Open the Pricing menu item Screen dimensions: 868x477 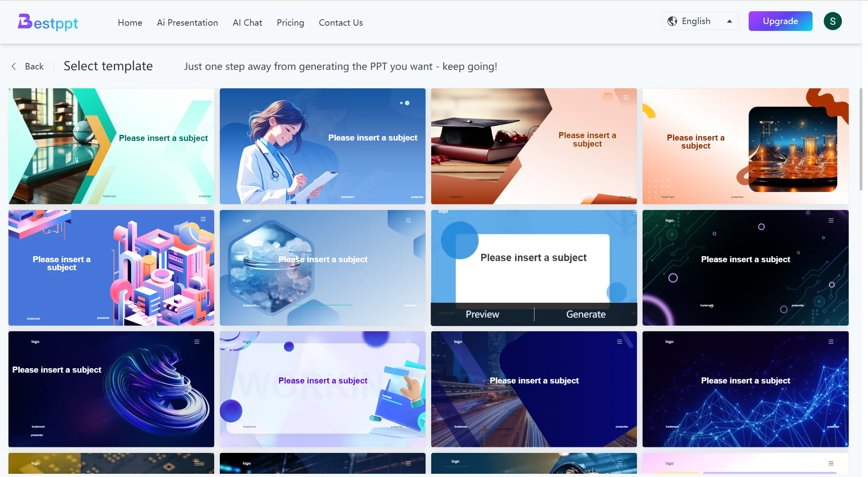coord(290,22)
